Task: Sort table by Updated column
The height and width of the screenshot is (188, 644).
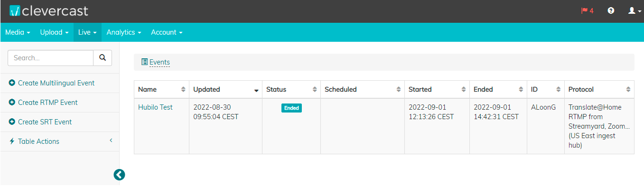Action: [x=225, y=89]
